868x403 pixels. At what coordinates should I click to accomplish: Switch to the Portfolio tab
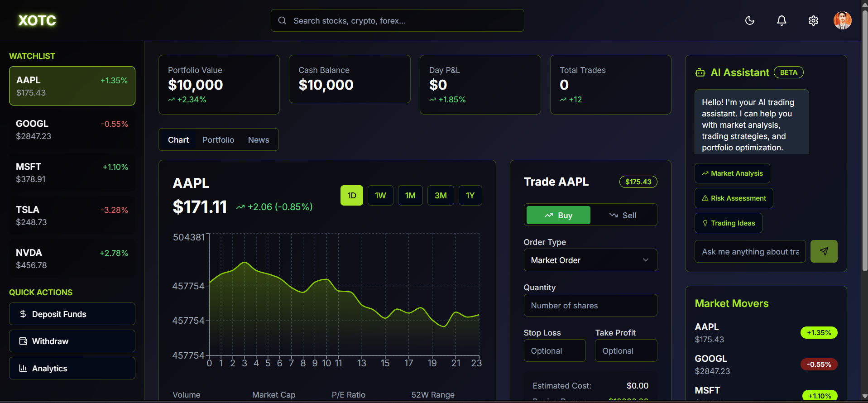(x=218, y=140)
